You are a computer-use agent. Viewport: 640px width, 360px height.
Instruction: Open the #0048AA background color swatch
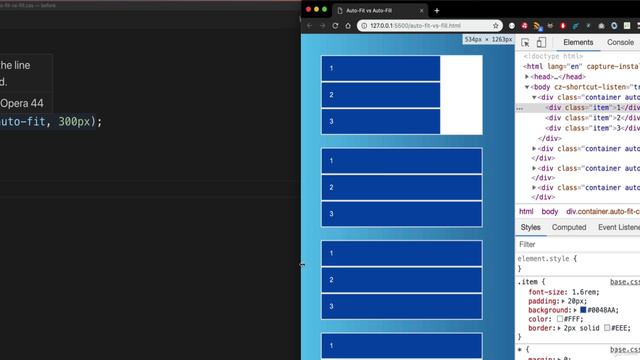coord(583,310)
